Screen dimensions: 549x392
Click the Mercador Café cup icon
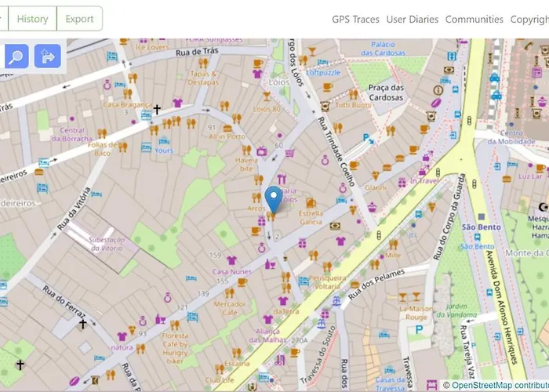point(242,282)
